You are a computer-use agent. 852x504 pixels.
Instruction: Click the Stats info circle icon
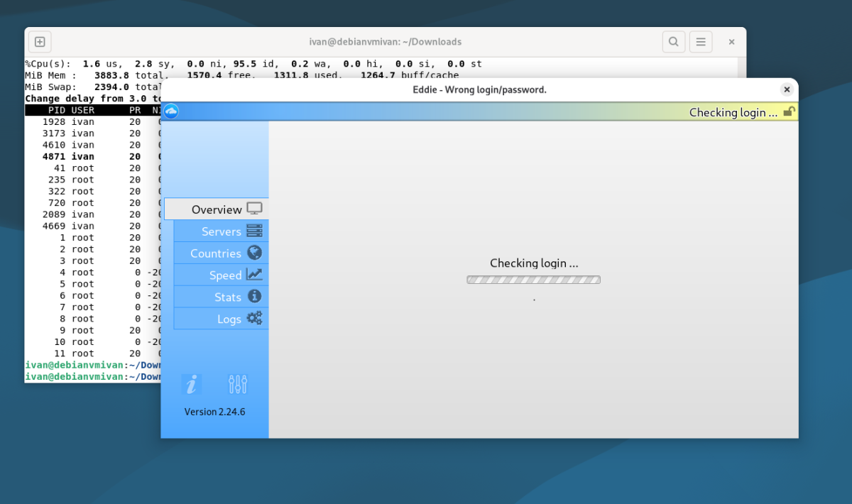[x=254, y=296]
